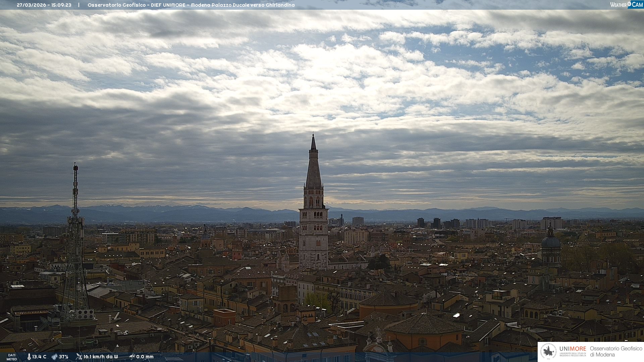Click the Osservatorio Geofisico camera title text
Viewport: 644px width, 362px height.
tap(191, 5)
